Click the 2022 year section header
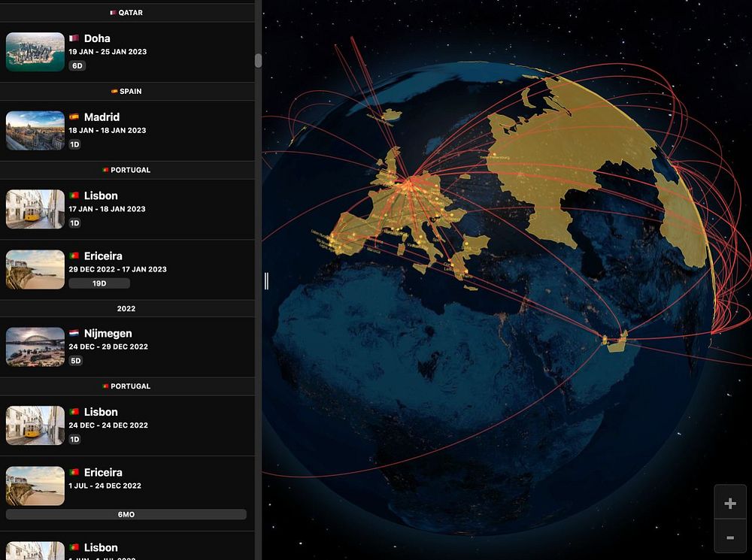Screen dimensions: 752x560 coord(127,308)
